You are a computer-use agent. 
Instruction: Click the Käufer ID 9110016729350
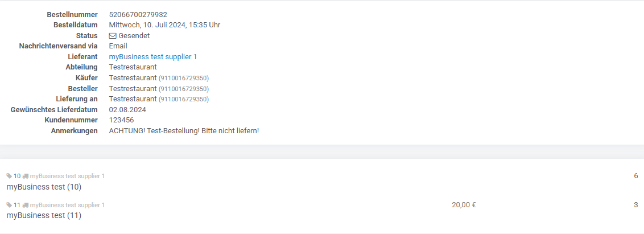point(184,78)
